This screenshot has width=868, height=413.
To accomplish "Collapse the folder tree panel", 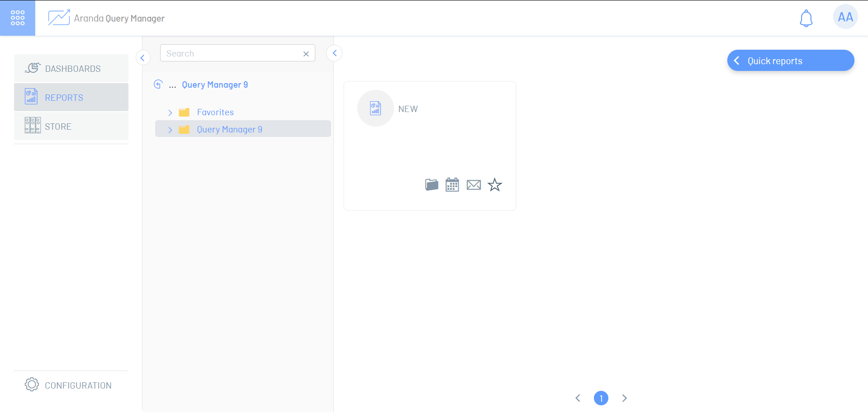I will (334, 53).
